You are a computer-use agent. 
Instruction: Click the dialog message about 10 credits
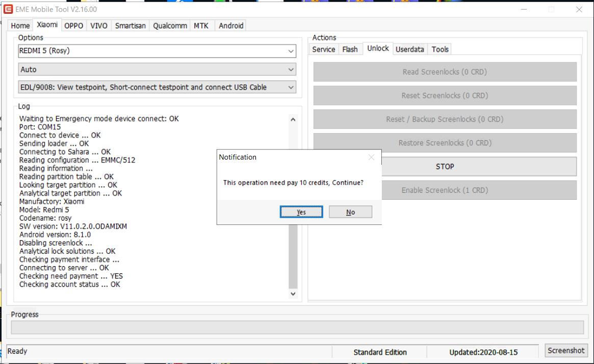(x=293, y=183)
